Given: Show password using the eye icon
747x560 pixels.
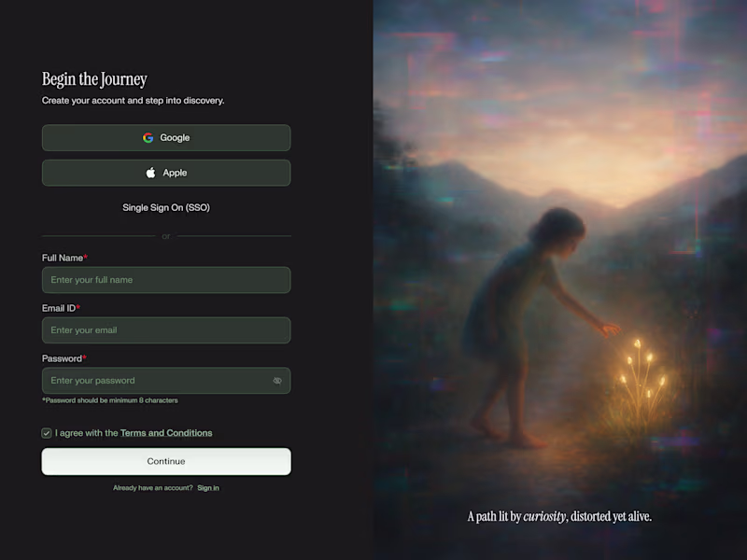Looking at the screenshot, I should tap(277, 381).
